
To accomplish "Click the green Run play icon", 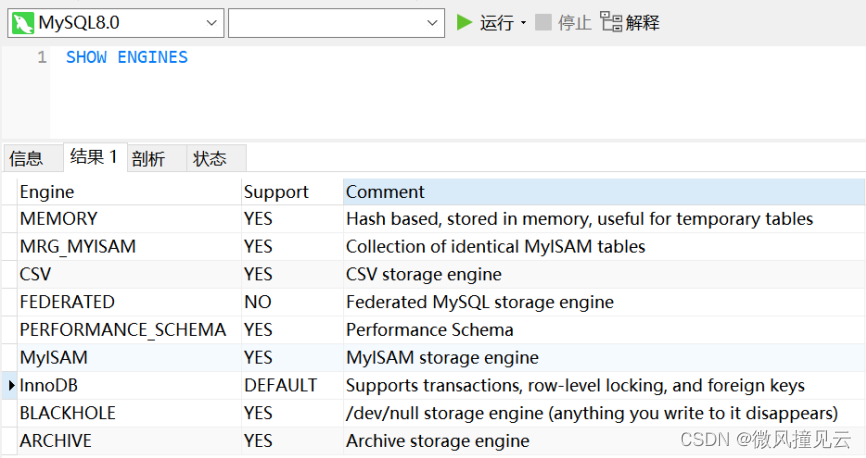I will (x=464, y=23).
